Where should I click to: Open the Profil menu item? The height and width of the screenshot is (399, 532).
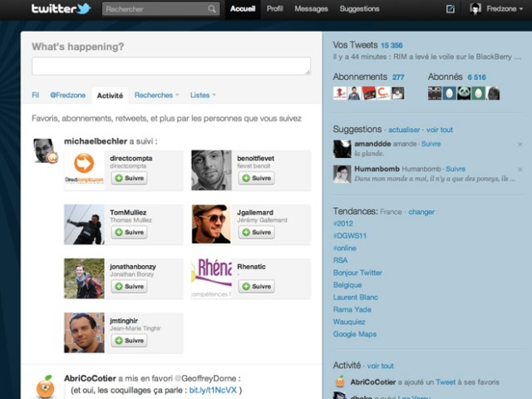click(274, 9)
